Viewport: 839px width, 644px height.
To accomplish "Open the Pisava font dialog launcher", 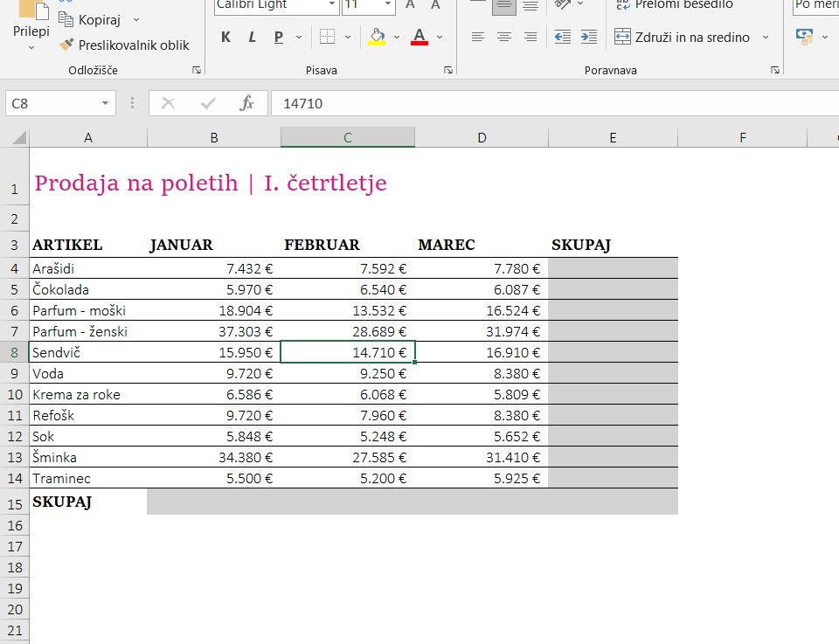I will point(448,70).
